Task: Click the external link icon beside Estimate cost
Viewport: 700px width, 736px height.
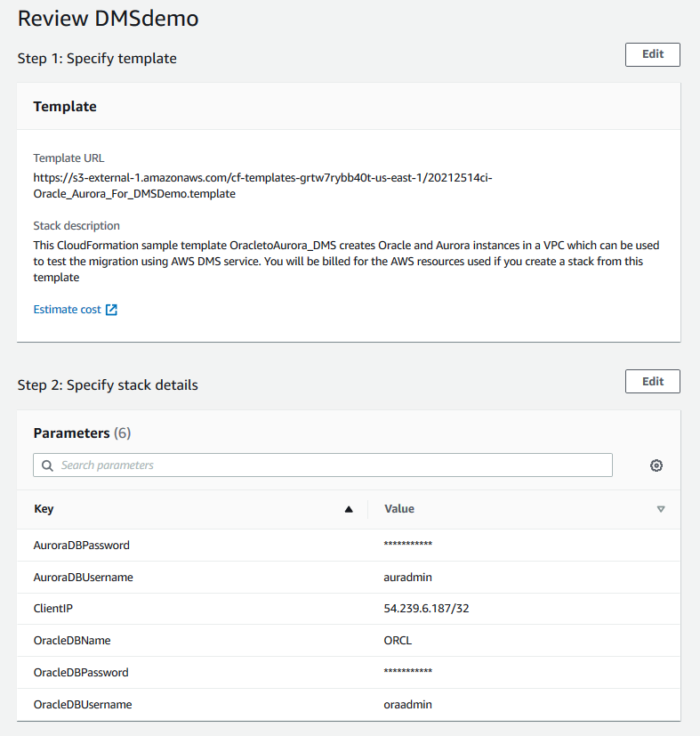Action: pyautogui.click(x=110, y=310)
